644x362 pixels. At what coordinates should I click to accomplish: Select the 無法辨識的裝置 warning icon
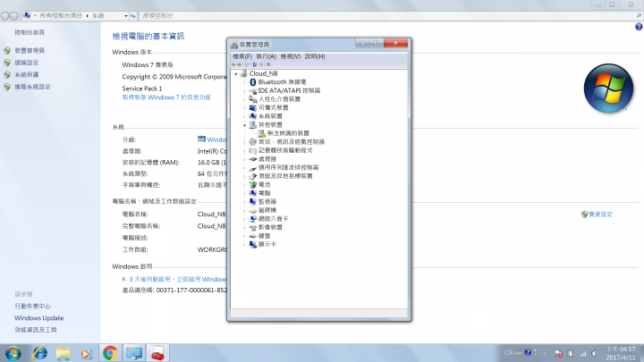[261, 133]
